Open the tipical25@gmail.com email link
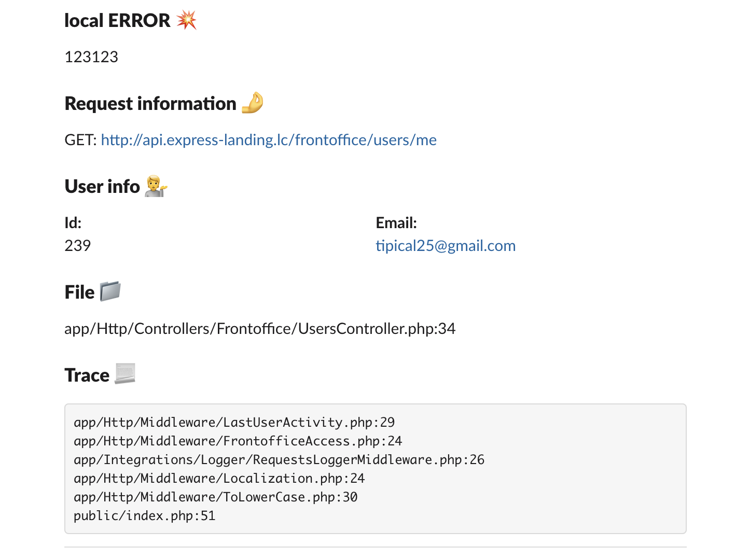The width and height of the screenshot is (749, 560). (446, 246)
